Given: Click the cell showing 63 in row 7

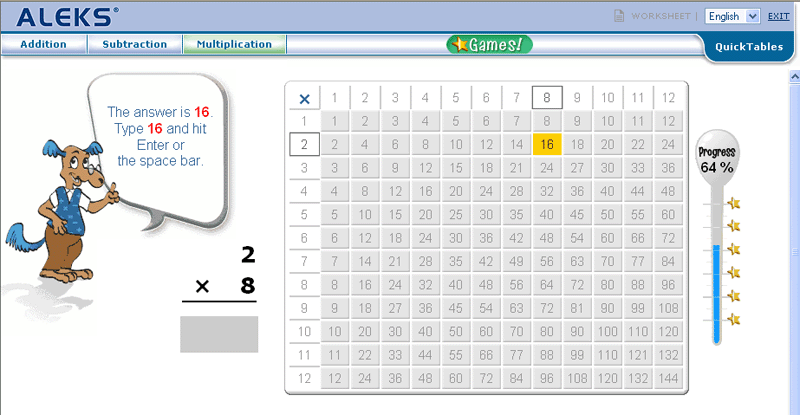Looking at the screenshot, I should [x=577, y=261].
